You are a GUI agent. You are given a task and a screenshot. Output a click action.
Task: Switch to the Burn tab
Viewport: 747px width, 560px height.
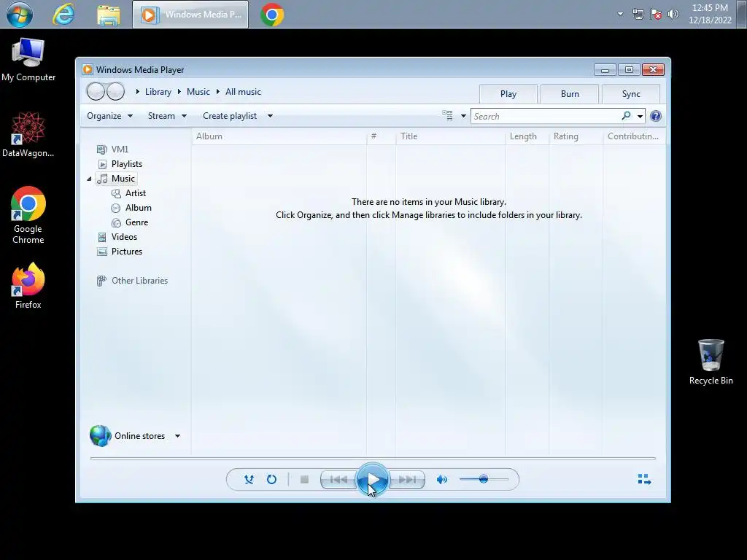[x=570, y=94]
